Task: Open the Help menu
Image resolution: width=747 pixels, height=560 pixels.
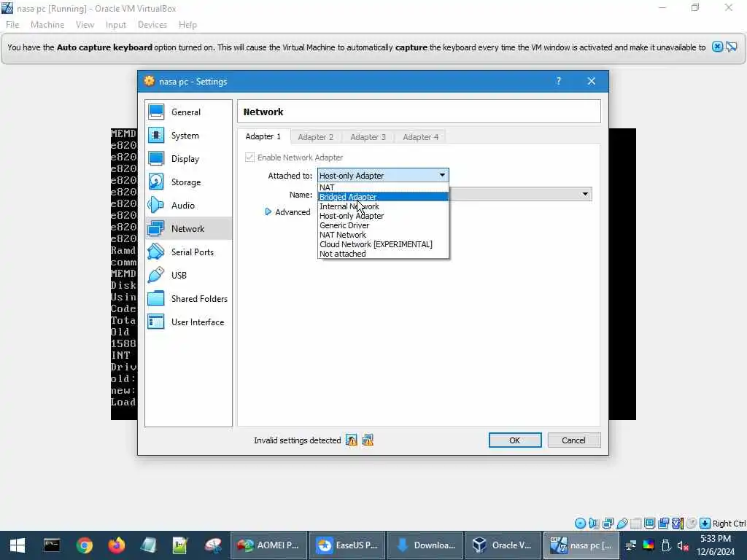Action: [x=187, y=25]
